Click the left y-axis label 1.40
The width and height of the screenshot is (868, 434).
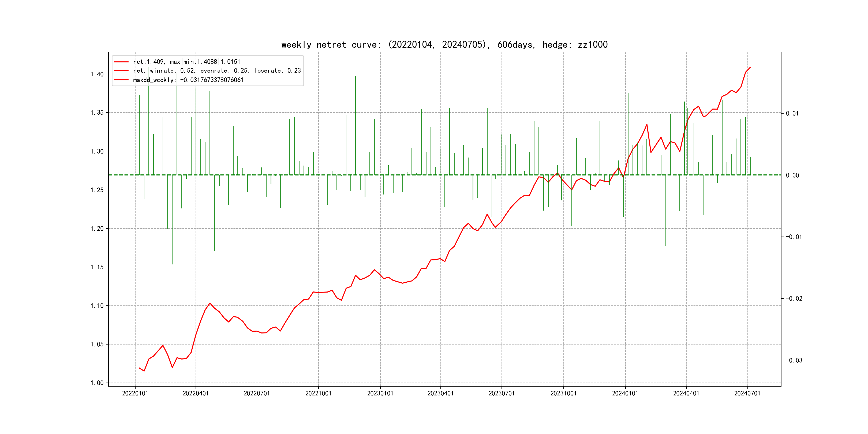click(97, 74)
